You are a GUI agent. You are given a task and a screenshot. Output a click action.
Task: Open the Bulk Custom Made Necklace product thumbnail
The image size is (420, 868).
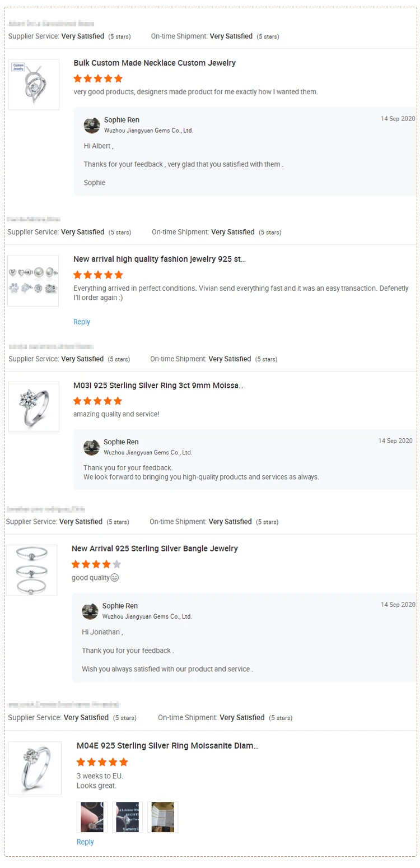[34, 85]
